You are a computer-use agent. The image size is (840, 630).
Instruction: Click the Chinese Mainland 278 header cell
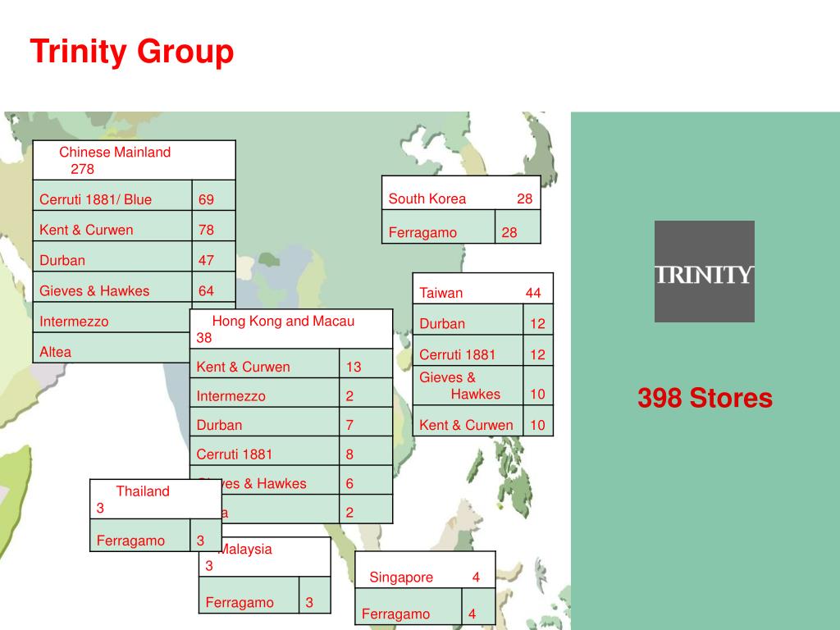click(134, 160)
